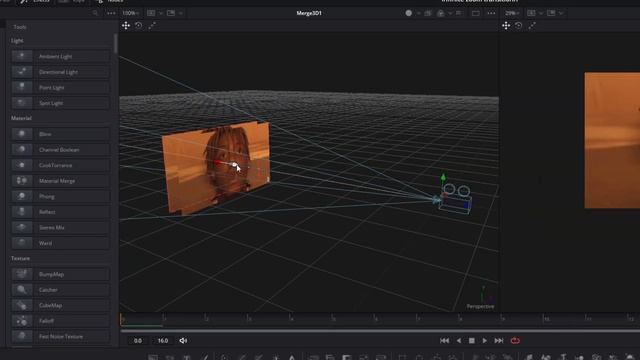
Task: Collapse the Texture category header
Action: coord(20,258)
